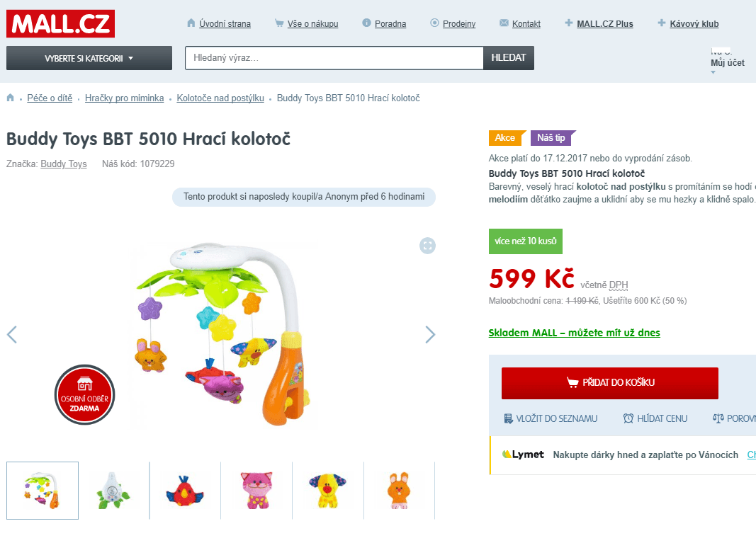Click the envelope icon next to Kontakt
The image size is (756, 543).
click(x=503, y=23)
